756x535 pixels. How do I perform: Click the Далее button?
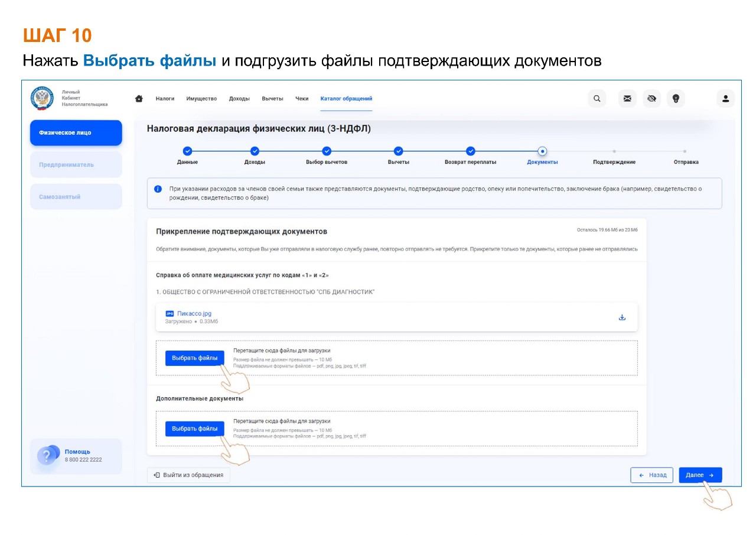coord(700,475)
